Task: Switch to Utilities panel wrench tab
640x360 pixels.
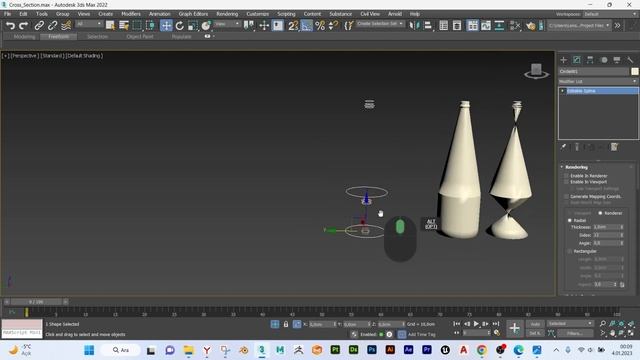Action: [630, 60]
